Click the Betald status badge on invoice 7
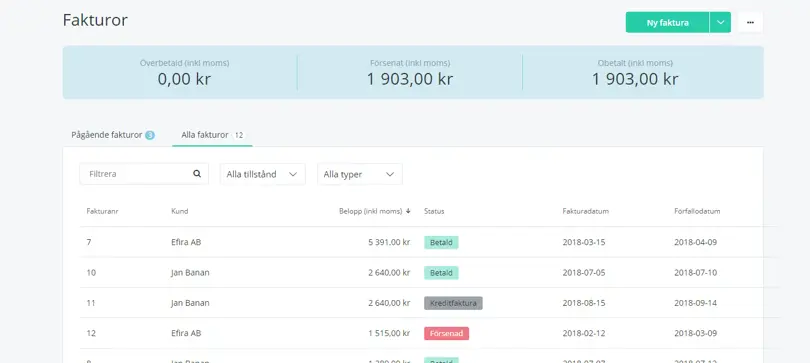The image size is (810, 363). point(441,243)
